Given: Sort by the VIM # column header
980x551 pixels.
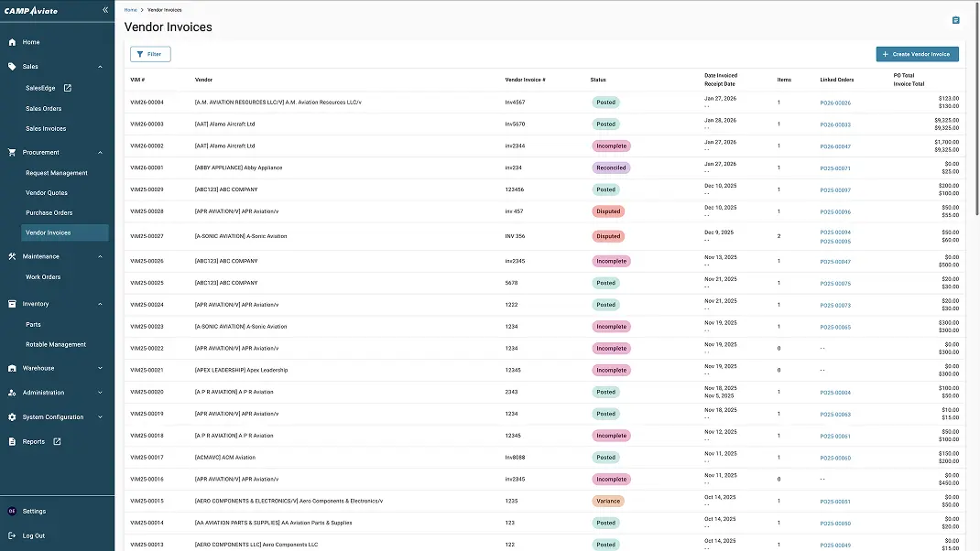Looking at the screenshot, I should pyautogui.click(x=137, y=80).
